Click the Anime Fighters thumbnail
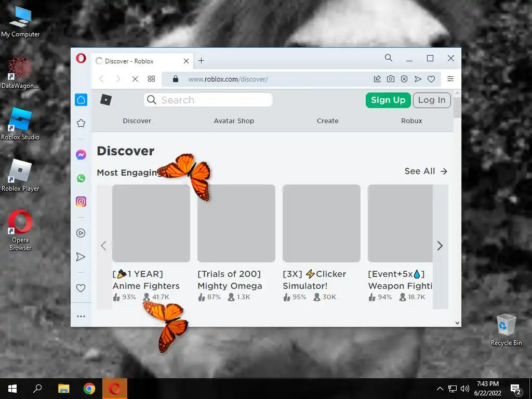532x399 pixels. (x=151, y=223)
